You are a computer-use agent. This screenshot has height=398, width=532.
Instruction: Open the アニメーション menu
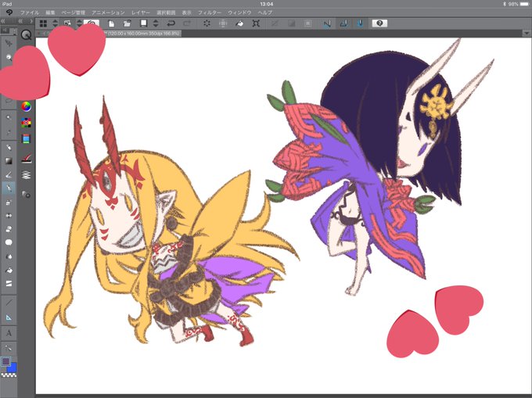(108, 13)
